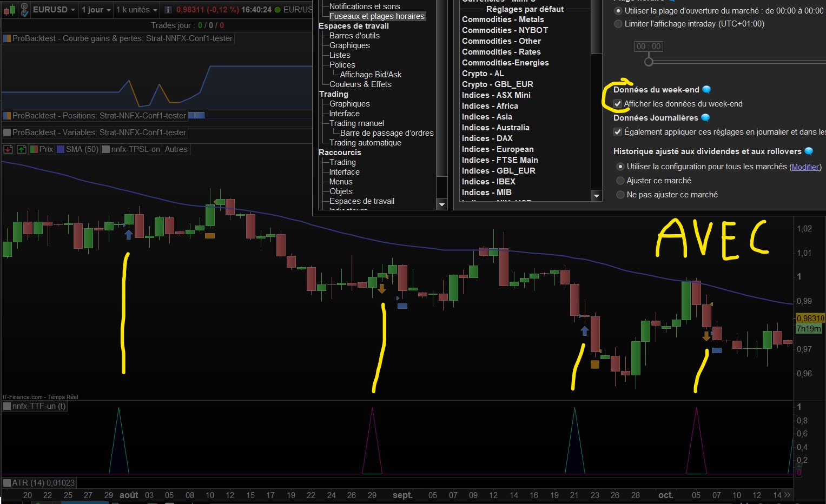The image size is (826, 504).
Task: Toggle Afficher les données du week-end checkbox
Action: tap(618, 104)
